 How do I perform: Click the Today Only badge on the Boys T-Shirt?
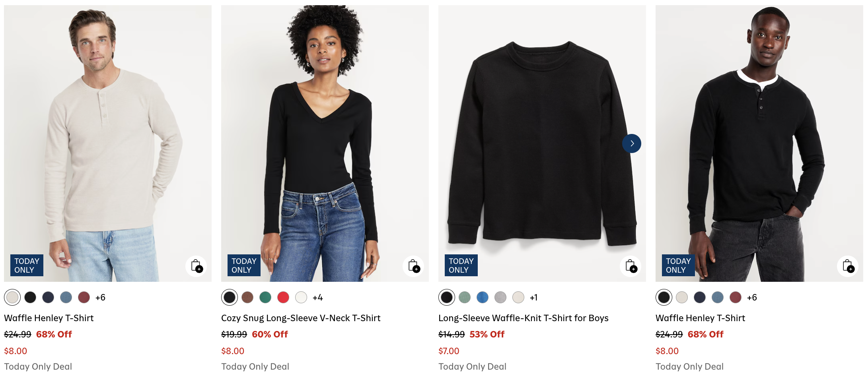[x=461, y=265]
